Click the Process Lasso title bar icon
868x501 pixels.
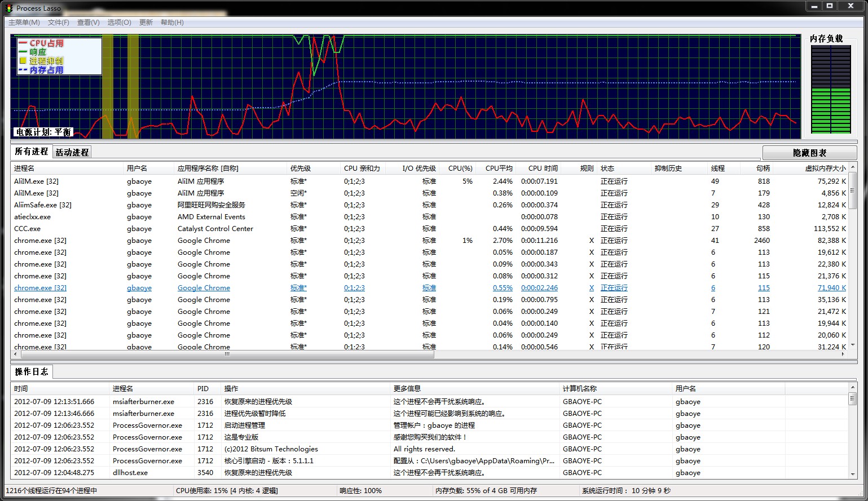pyautogui.click(x=8, y=8)
